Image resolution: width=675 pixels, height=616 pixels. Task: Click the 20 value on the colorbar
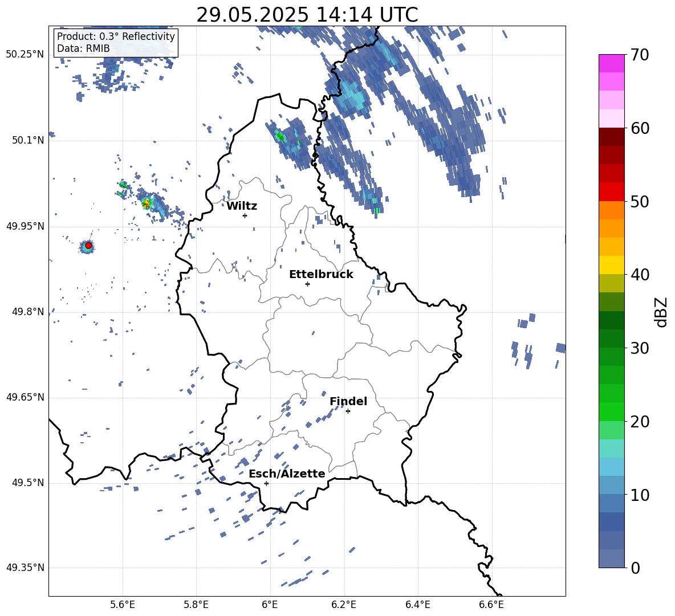pyautogui.click(x=640, y=421)
